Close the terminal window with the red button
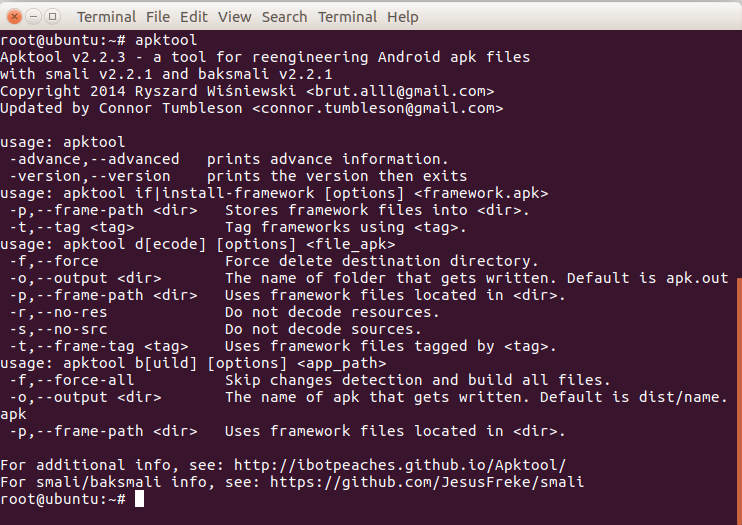The height and width of the screenshot is (525, 742). [x=15, y=17]
